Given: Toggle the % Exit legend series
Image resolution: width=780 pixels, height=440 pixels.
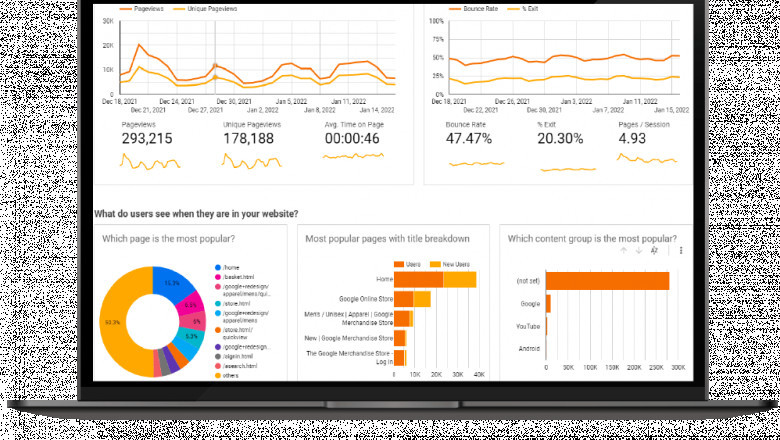Looking at the screenshot, I should pyautogui.click(x=526, y=8).
